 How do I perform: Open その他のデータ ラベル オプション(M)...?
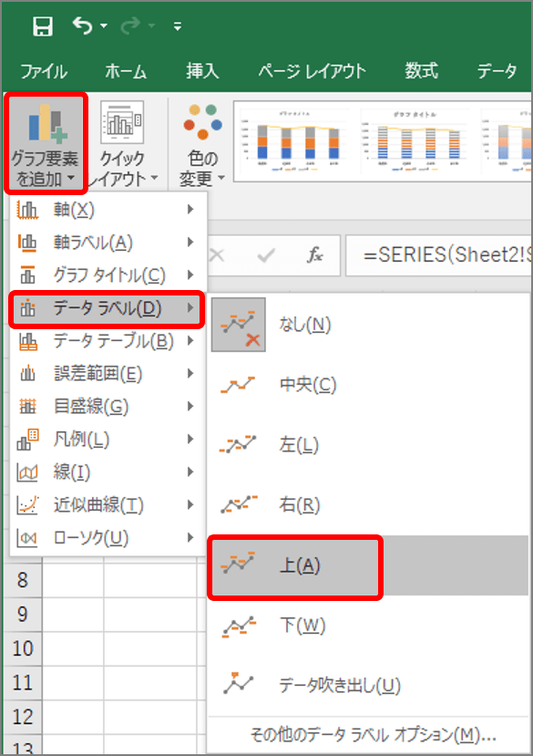(373, 735)
